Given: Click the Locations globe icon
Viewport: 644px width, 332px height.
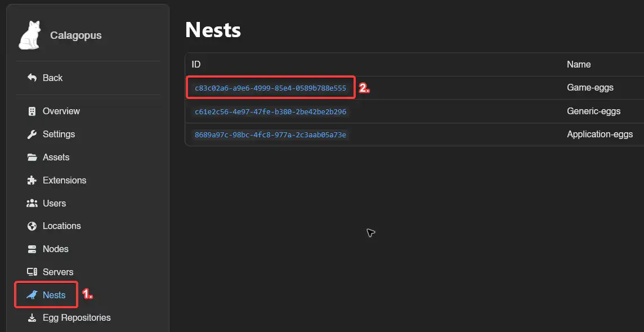Looking at the screenshot, I should coord(32,226).
